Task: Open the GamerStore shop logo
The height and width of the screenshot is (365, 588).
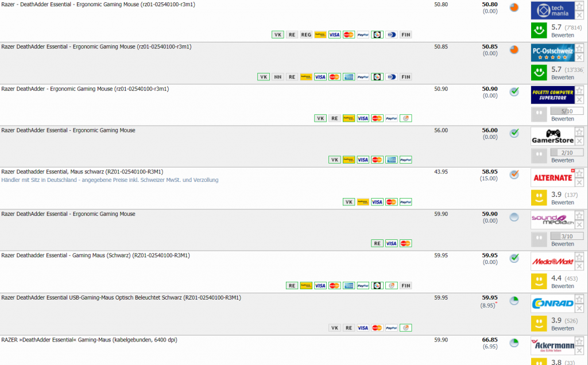Action: (x=552, y=137)
